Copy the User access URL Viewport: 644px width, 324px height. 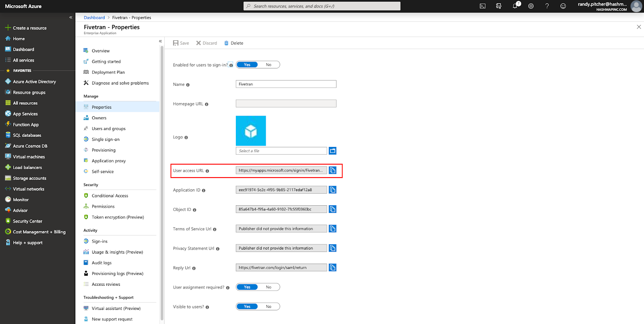point(332,170)
